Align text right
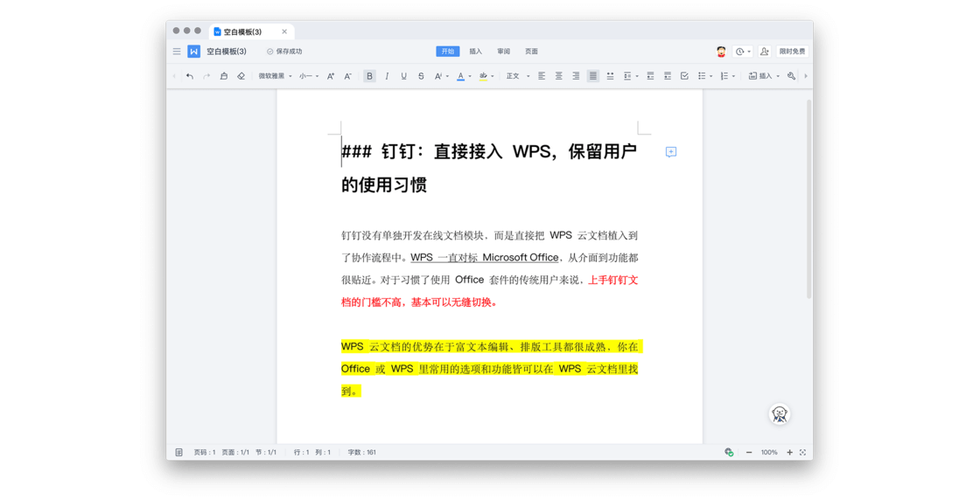 point(576,76)
